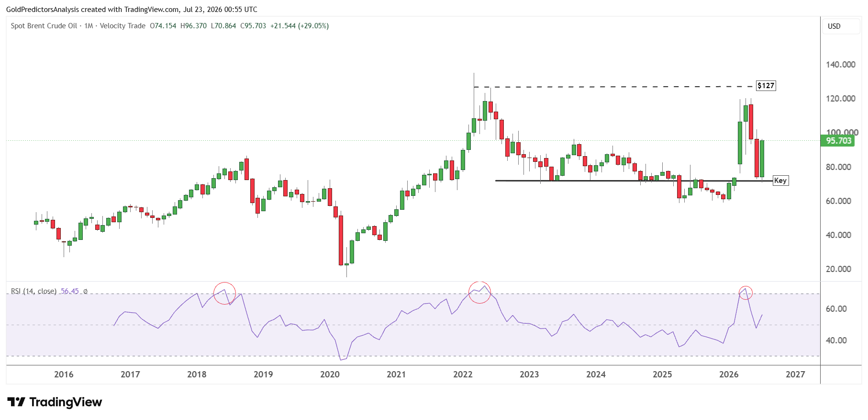Click the RSI (14, close) indicator legend

33,291
